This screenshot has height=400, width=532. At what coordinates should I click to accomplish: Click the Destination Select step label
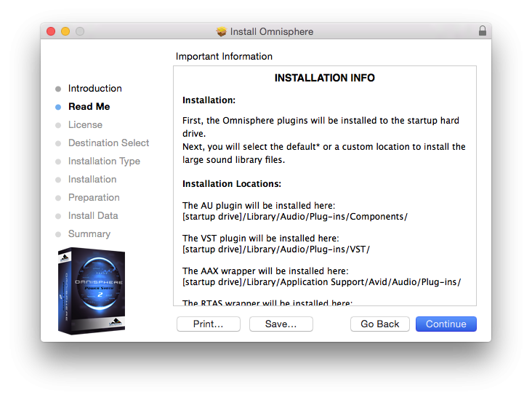pos(108,143)
